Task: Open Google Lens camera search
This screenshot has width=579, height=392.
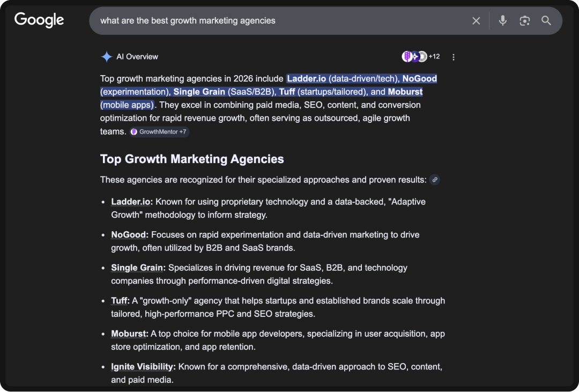Action: [524, 20]
